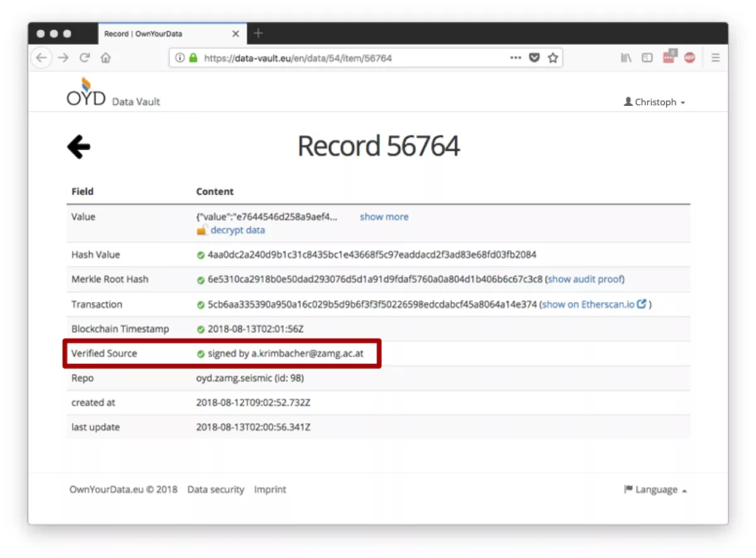
Task: Open page actions three-dot menu
Action: coord(515,58)
